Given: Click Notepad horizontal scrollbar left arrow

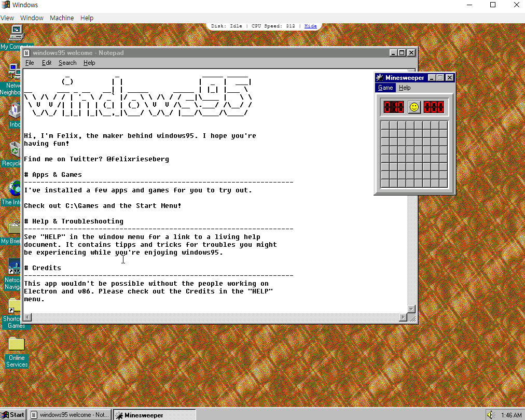Looking at the screenshot, I should coord(27,317).
